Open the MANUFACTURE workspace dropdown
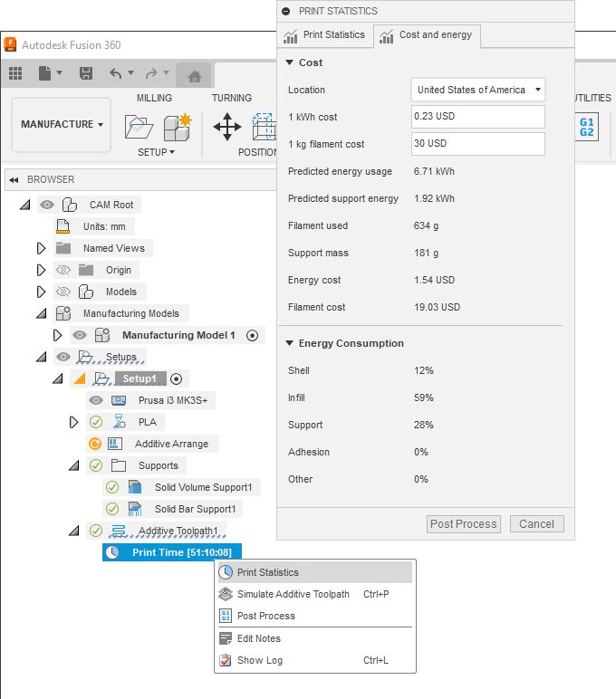 pos(62,124)
